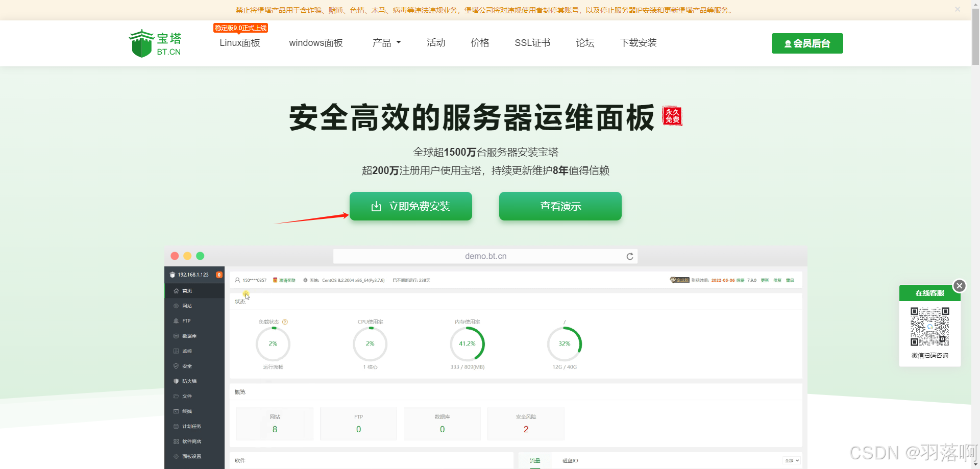Click the 重启 link in demo header
The height and width of the screenshot is (469, 980).
pyautogui.click(x=790, y=280)
